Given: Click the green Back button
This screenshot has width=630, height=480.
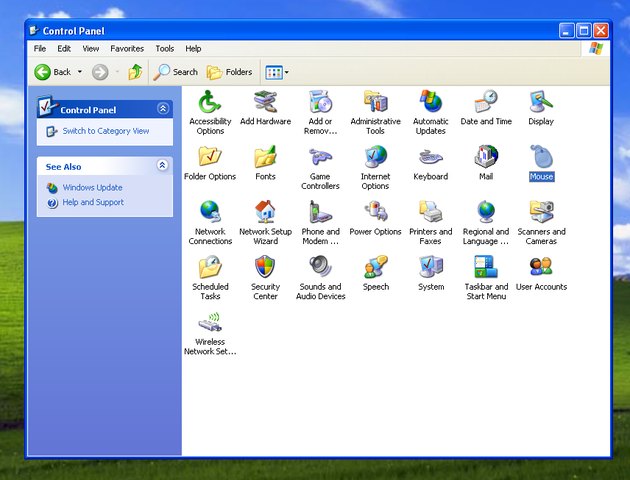Looking at the screenshot, I should 52,72.
